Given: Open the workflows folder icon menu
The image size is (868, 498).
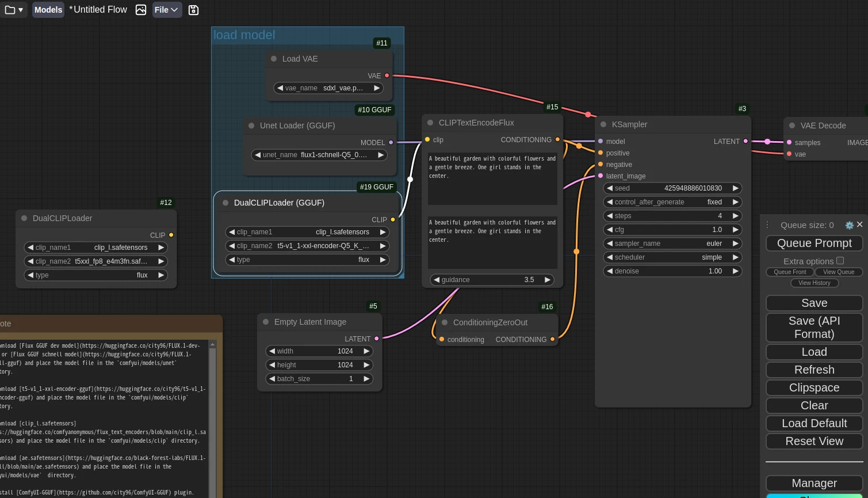Looking at the screenshot, I should [13, 10].
